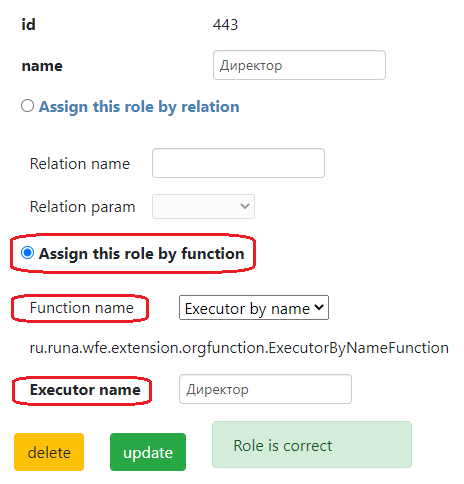Screen dimensions: 464x484
Task: Click the ExecutorByNameFunction class path text
Action: 239,348
